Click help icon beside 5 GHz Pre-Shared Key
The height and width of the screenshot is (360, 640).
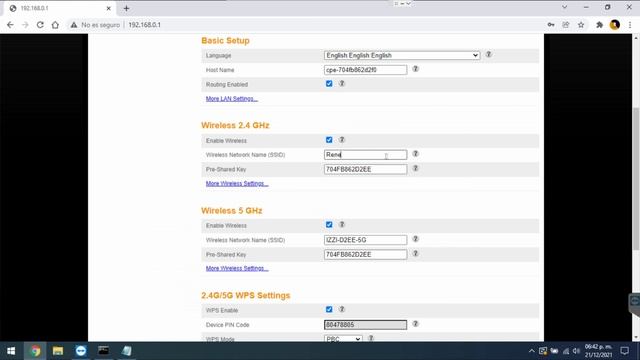coord(415,253)
